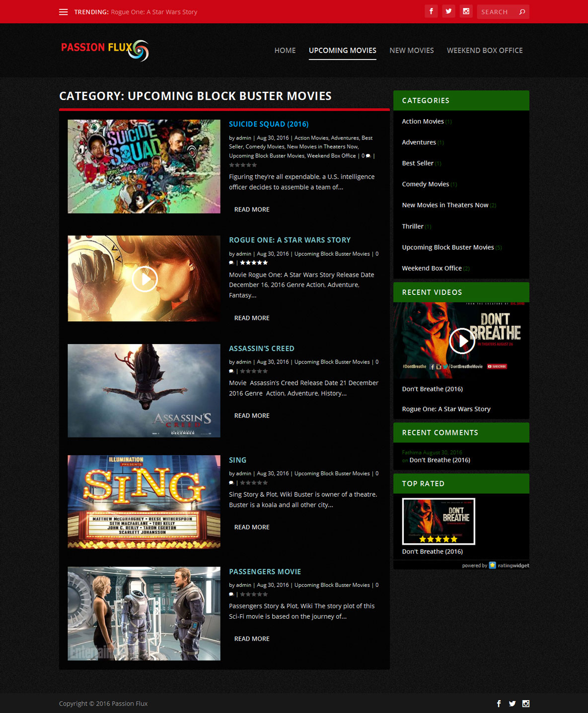Open the Passengers movie thumbnail
588x713 pixels.
tap(144, 614)
